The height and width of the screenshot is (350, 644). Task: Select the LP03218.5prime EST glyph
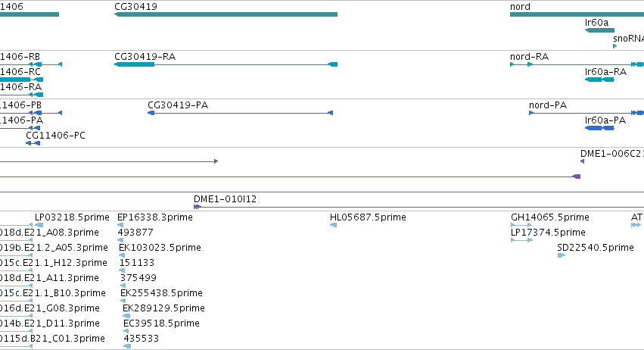click(39, 225)
